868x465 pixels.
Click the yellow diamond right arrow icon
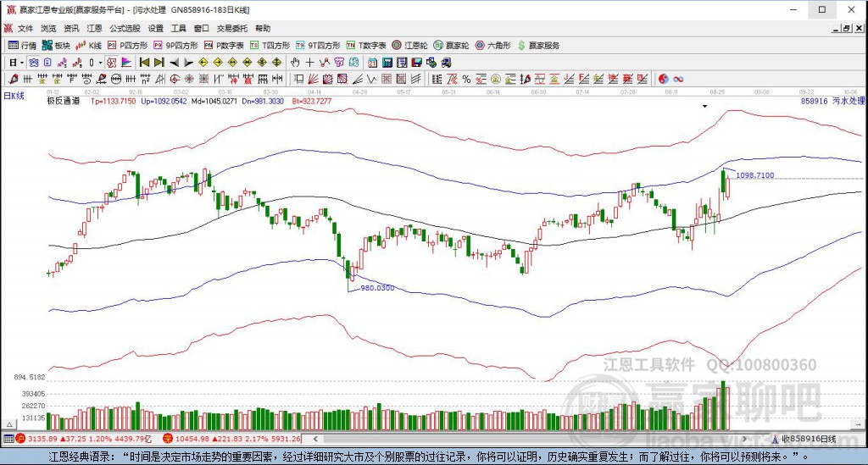coord(218,63)
